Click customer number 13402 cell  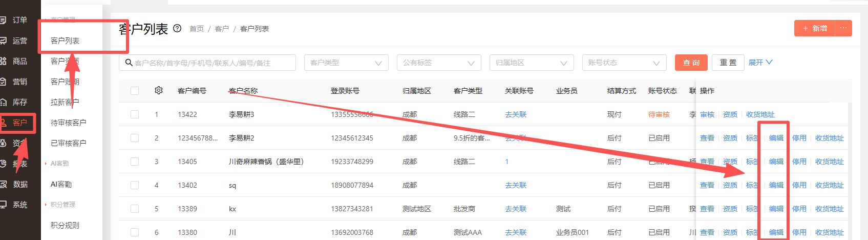click(x=187, y=185)
